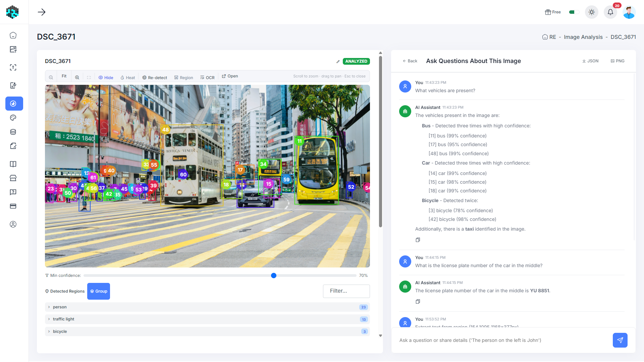Click the Free plan gift icon
This screenshot has height=362, width=644.
click(x=548, y=12)
